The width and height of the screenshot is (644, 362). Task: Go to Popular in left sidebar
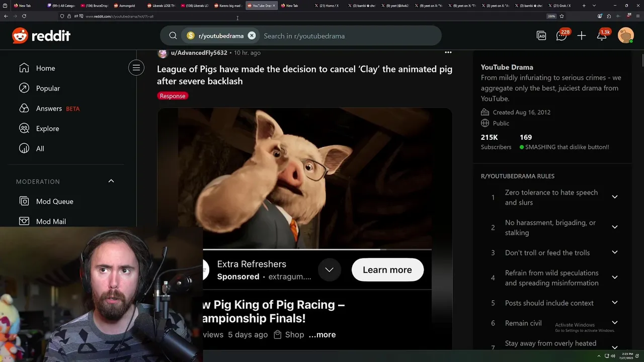pos(48,88)
